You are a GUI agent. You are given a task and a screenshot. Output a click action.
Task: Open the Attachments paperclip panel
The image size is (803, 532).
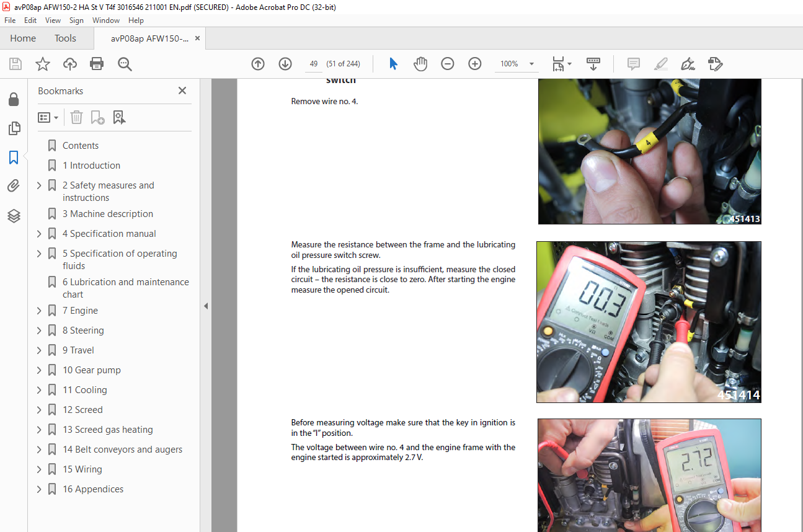pos(14,186)
